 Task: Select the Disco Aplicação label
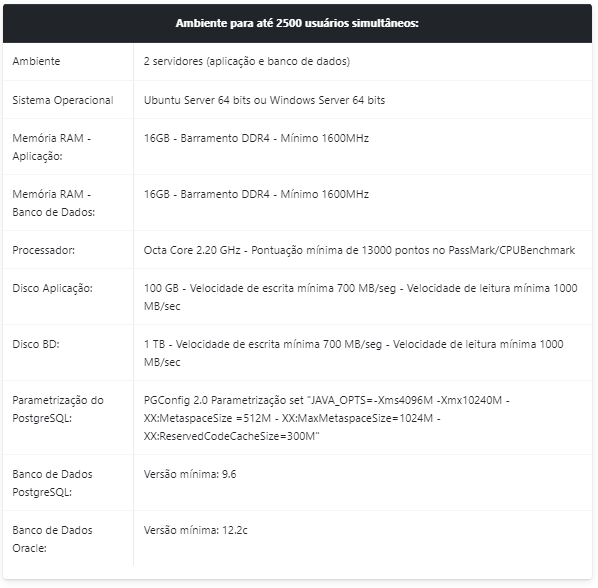point(52,288)
